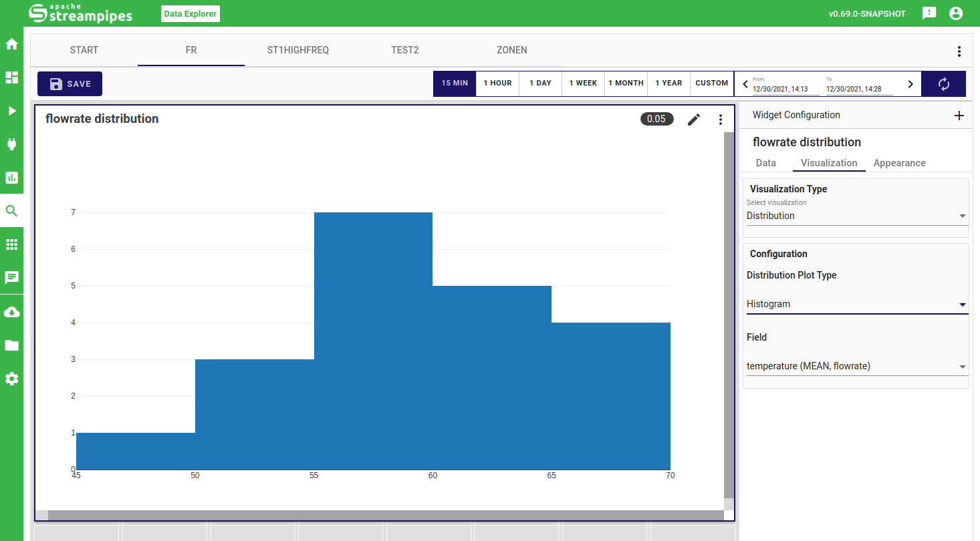
Task: Expand the Field dropdown
Action: pos(856,366)
